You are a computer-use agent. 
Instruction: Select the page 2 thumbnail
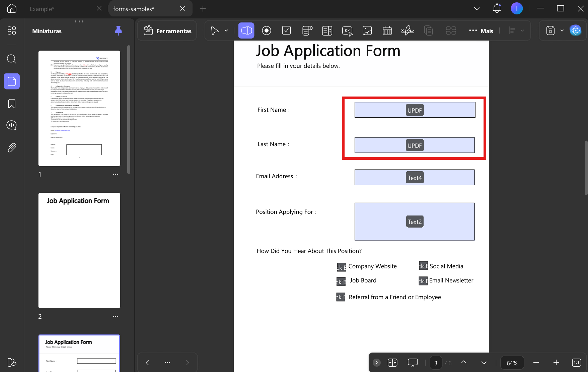click(x=79, y=250)
